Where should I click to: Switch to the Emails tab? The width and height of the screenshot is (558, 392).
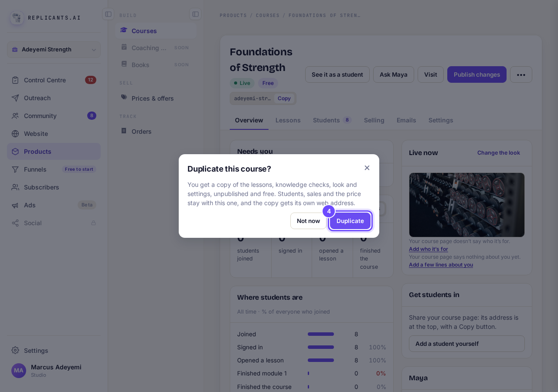(x=406, y=120)
